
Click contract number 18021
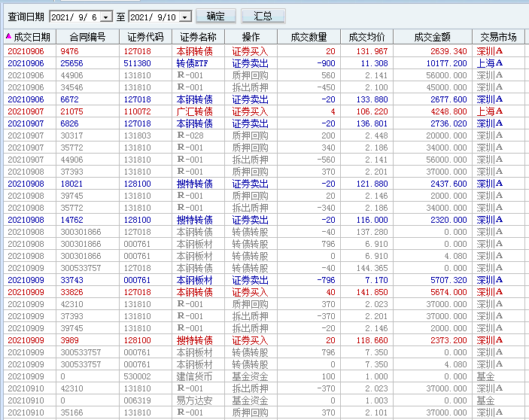[71, 184]
